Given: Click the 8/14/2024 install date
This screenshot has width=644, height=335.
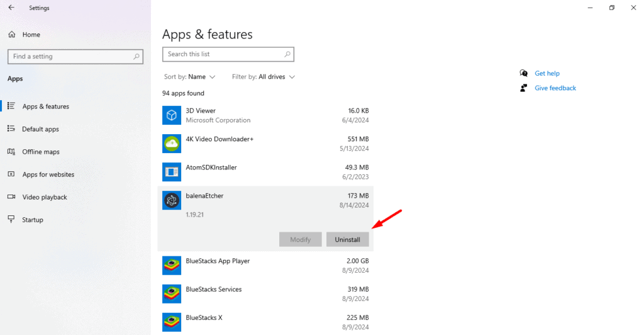Looking at the screenshot, I should (x=354, y=205).
